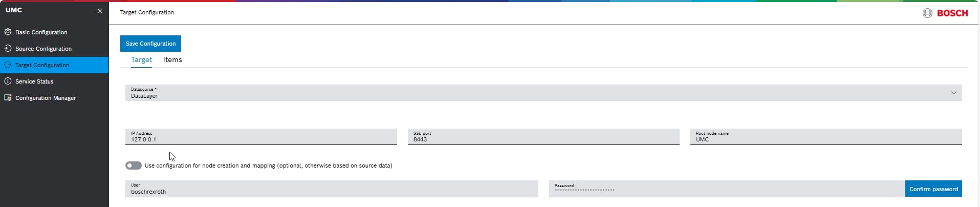This screenshot has height=207, width=980.
Task: Focus the Password field
Action: [x=726, y=189]
